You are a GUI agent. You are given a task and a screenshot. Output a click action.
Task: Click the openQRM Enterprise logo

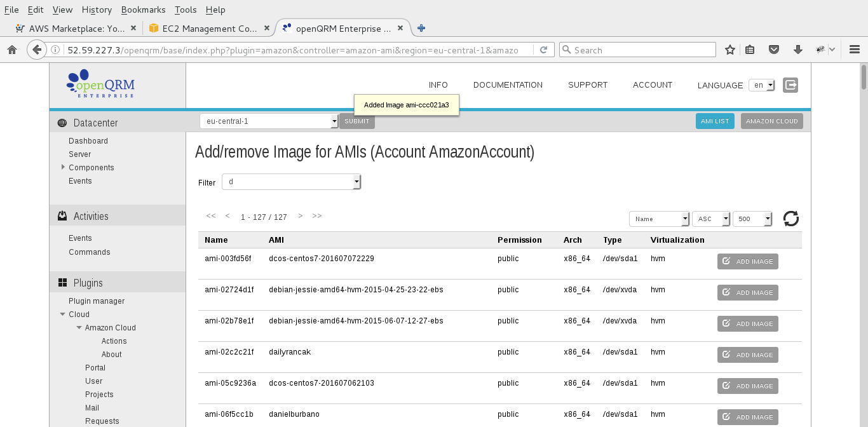coord(100,84)
